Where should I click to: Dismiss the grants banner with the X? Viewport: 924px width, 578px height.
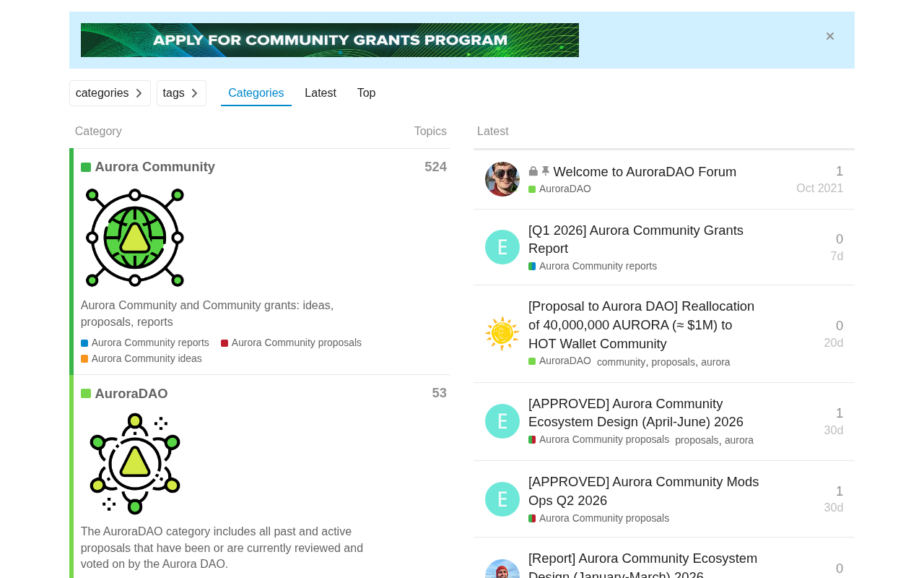pos(830,36)
